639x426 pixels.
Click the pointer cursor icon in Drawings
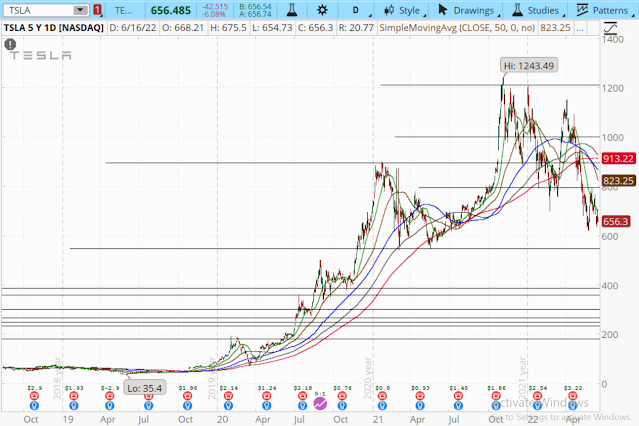tap(443, 10)
